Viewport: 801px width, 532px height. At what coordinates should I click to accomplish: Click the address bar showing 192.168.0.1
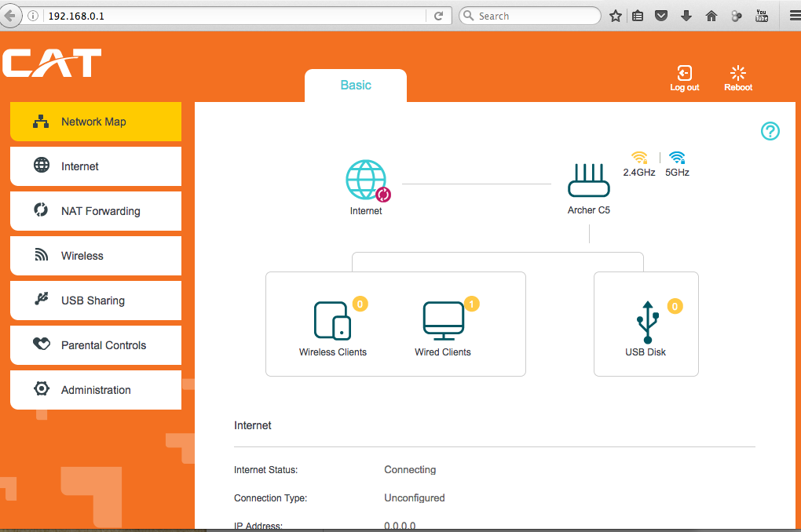pos(235,16)
